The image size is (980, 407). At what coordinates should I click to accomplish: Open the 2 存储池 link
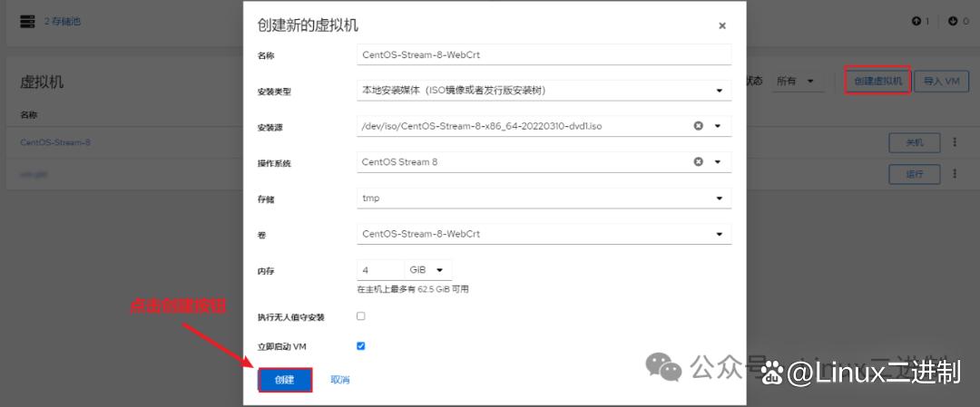point(63,22)
